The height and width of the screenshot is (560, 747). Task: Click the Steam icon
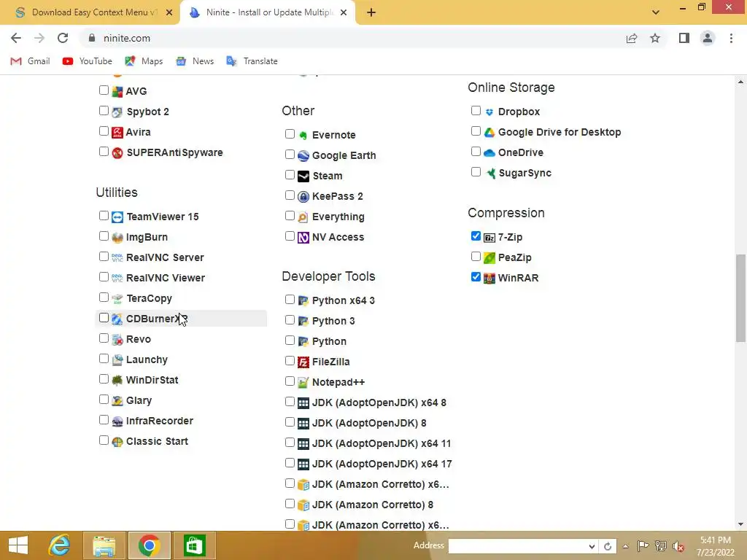303,176
